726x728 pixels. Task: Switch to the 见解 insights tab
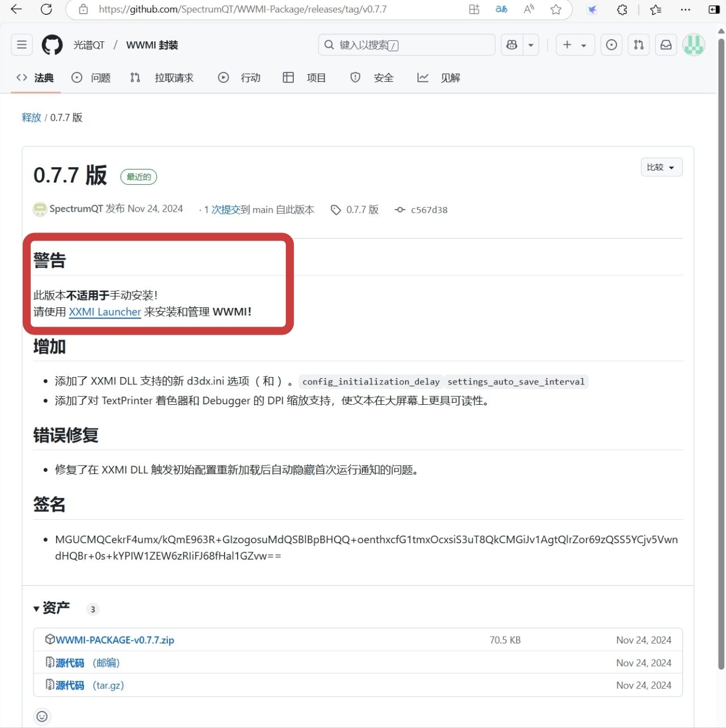(x=439, y=78)
